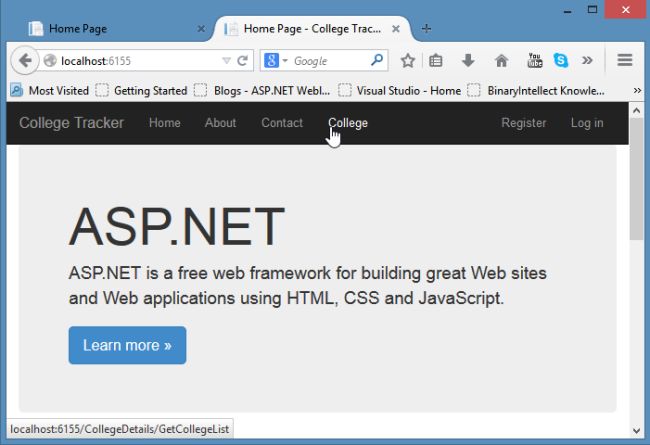Go to browser home page icon
This screenshot has width=650, height=445.
tap(501, 61)
